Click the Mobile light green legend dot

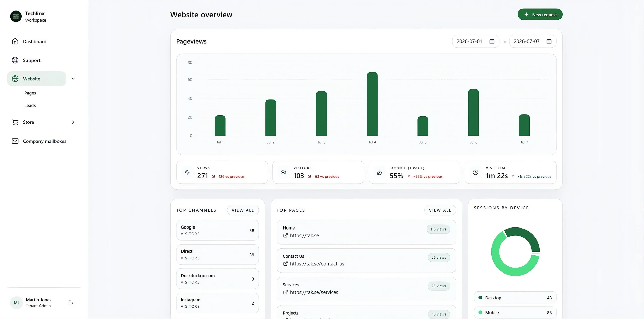click(x=480, y=312)
